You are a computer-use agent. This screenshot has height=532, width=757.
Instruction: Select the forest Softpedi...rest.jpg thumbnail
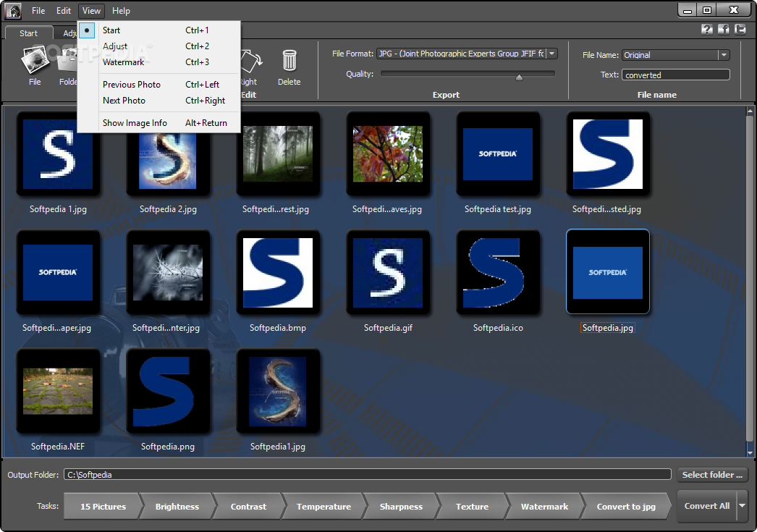tap(278, 153)
